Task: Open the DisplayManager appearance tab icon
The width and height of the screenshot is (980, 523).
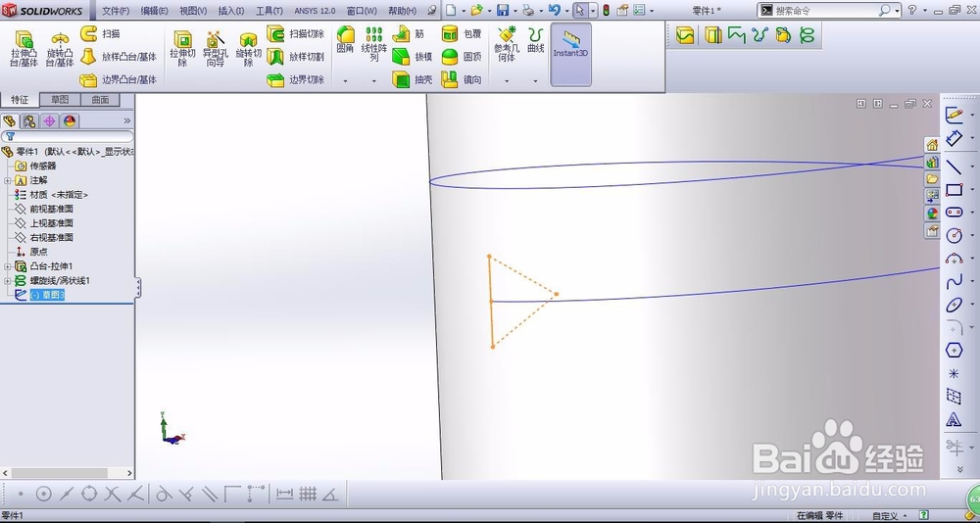Action: [69, 121]
